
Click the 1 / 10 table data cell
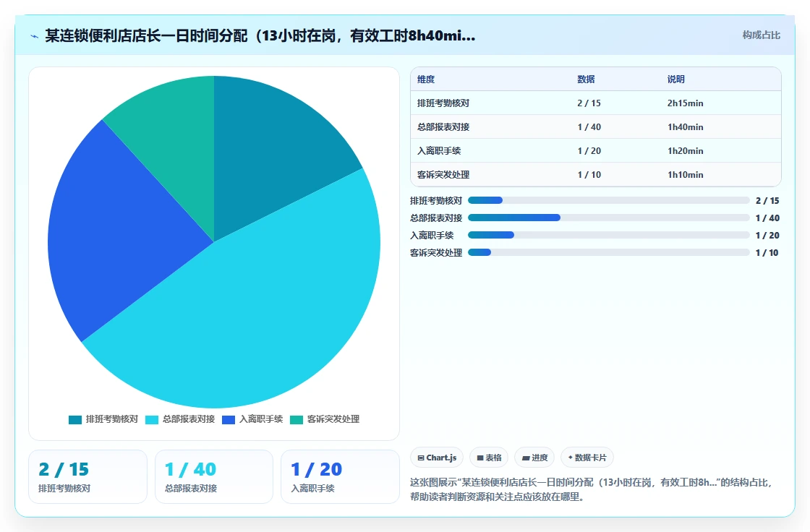(x=589, y=175)
